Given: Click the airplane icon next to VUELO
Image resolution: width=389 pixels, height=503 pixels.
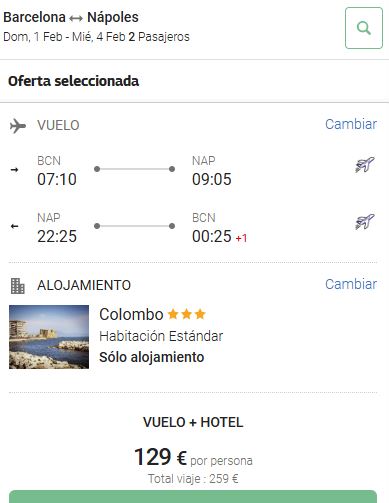Looking at the screenshot, I should coord(18,126).
